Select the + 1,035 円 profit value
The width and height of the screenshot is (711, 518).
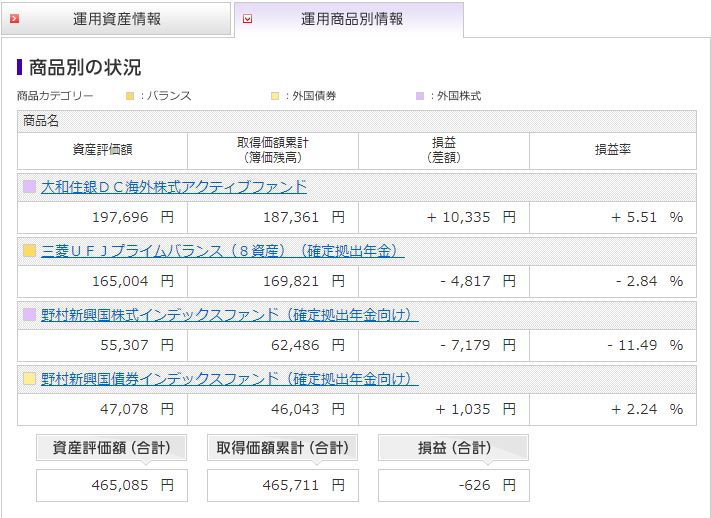coord(476,409)
